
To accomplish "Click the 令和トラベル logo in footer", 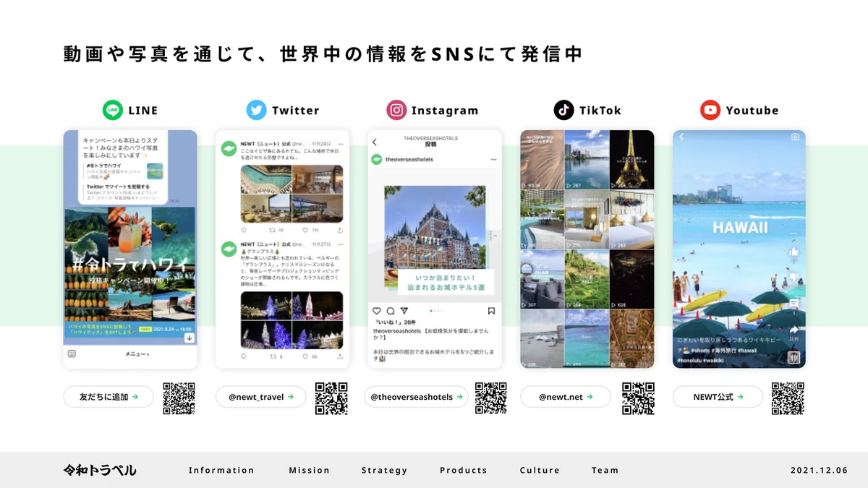I will pyautogui.click(x=99, y=470).
